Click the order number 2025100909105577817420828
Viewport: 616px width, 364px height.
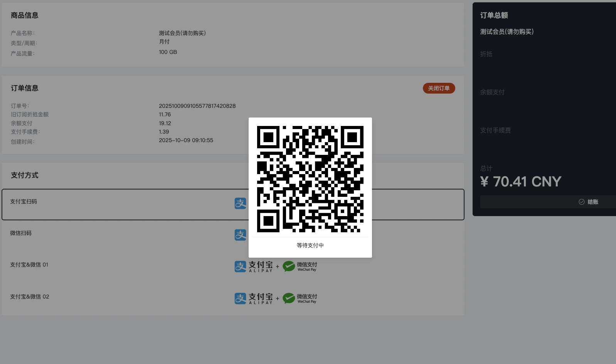pos(197,106)
